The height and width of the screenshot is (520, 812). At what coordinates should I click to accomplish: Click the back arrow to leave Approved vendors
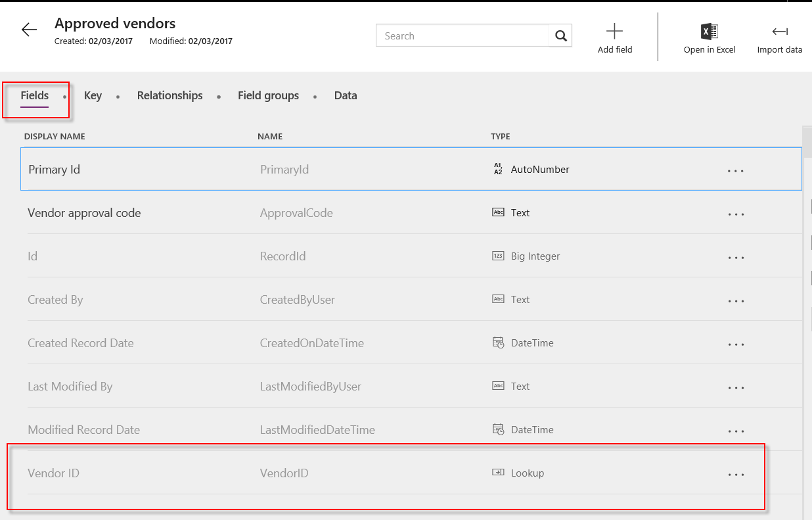(28, 28)
